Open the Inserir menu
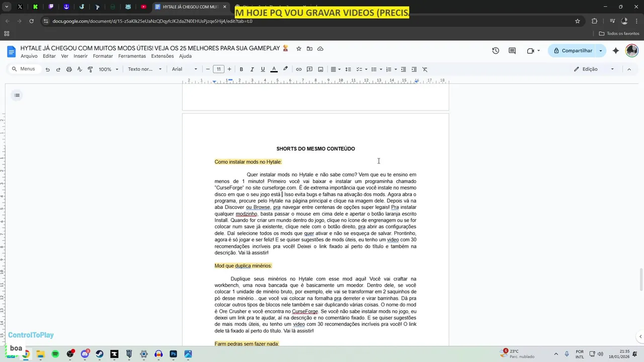Screen dimensions: 644x362 click(80, 56)
